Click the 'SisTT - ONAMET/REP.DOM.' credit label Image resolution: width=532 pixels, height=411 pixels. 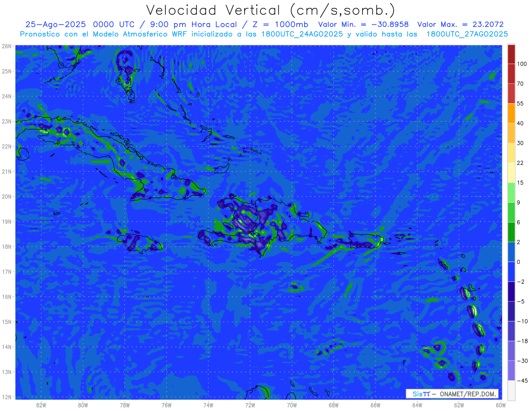pos(452,394)
